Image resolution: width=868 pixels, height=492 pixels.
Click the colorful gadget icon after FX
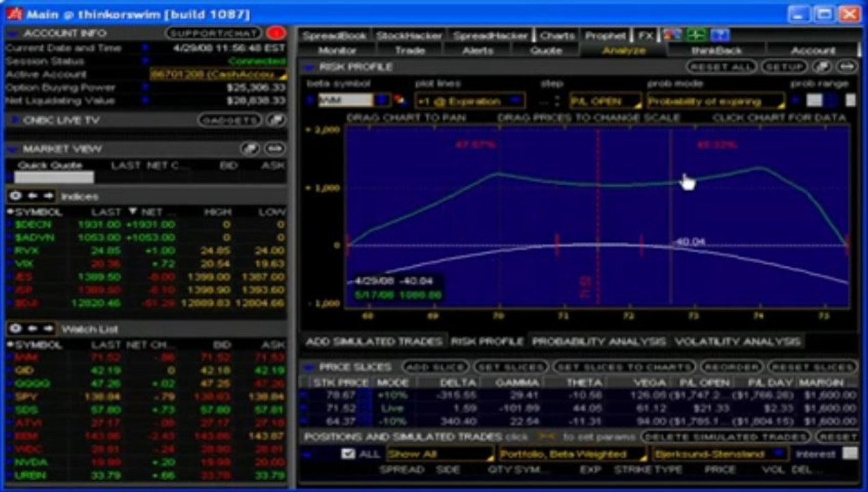672,35
